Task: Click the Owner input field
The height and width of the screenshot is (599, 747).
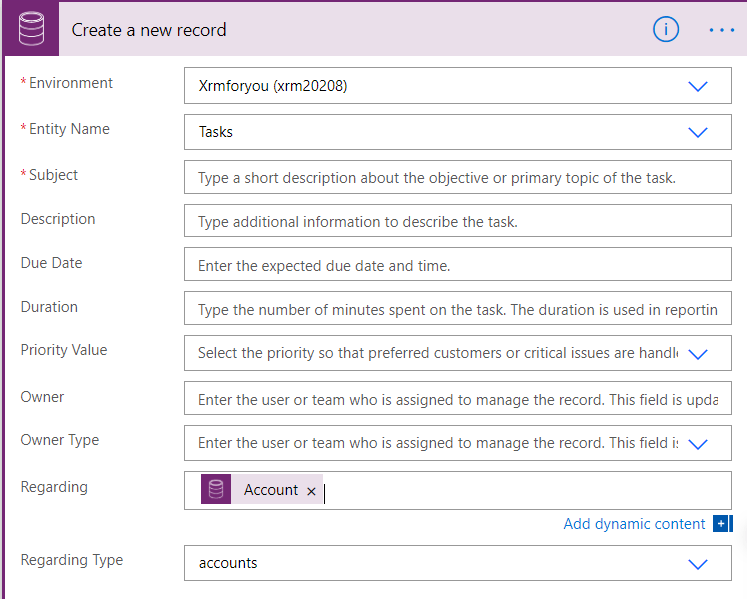Action: click(457, 400)
